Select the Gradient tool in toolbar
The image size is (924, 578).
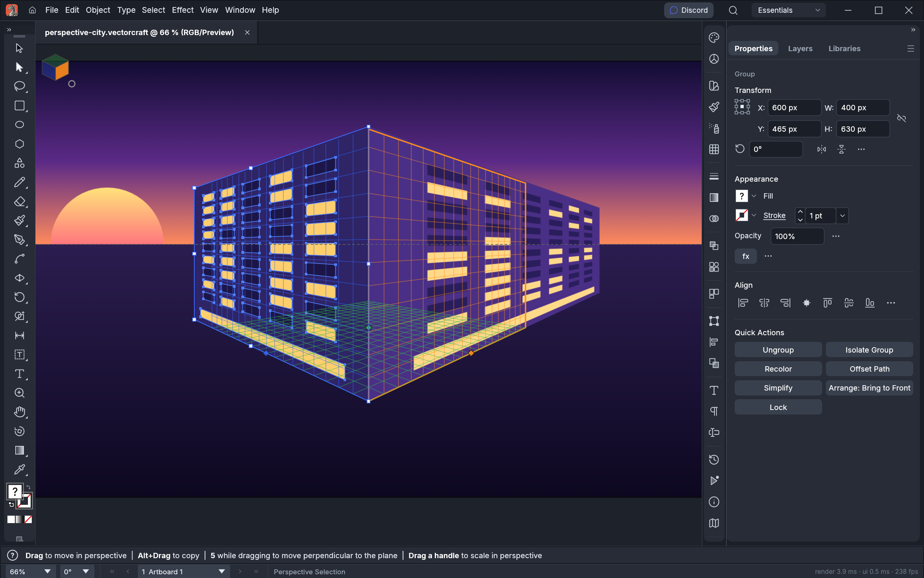[19, 450]
